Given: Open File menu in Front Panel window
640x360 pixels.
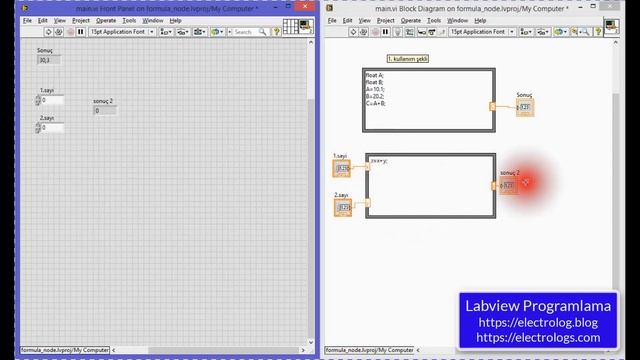Looking at the screenshot, I should (27, 20).
